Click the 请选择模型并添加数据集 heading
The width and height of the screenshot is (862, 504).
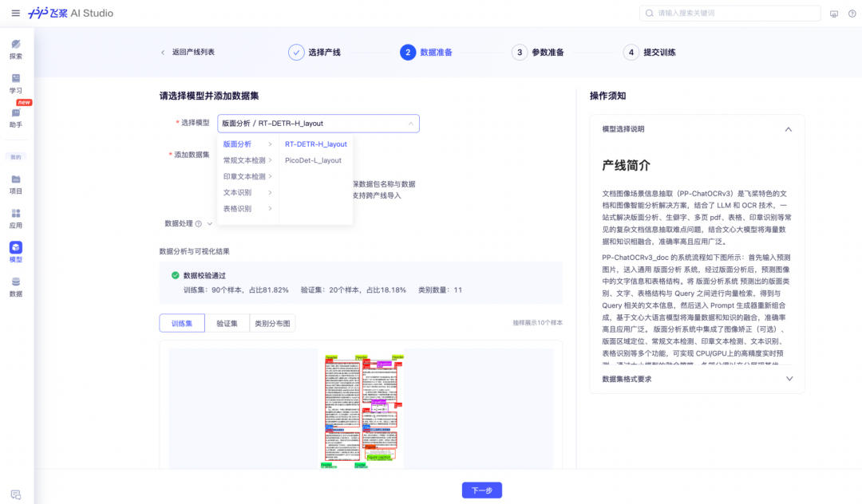[x=209, y=96]
